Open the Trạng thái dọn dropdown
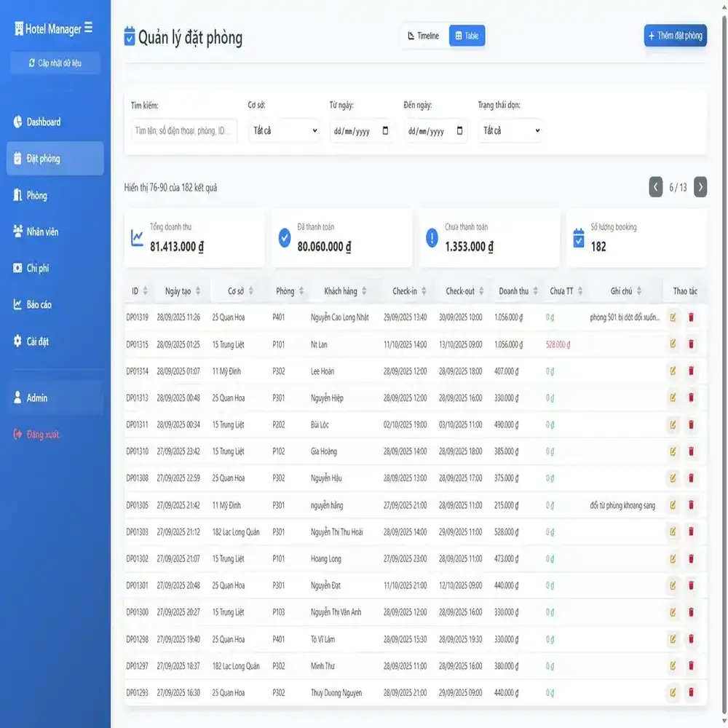Image resolution: width=728 pixels, height=728 pixels. [510, 131]
